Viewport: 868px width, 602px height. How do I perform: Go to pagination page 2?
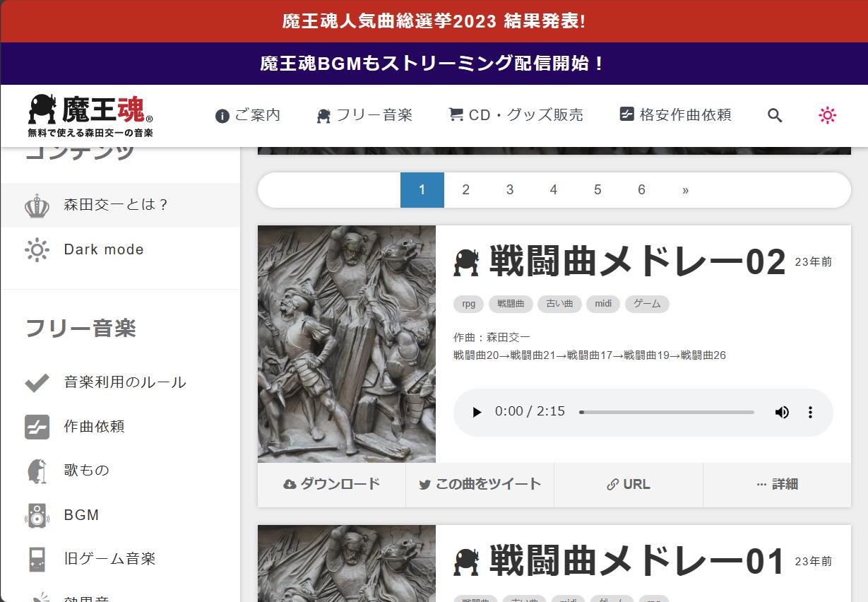click(466, 190)
